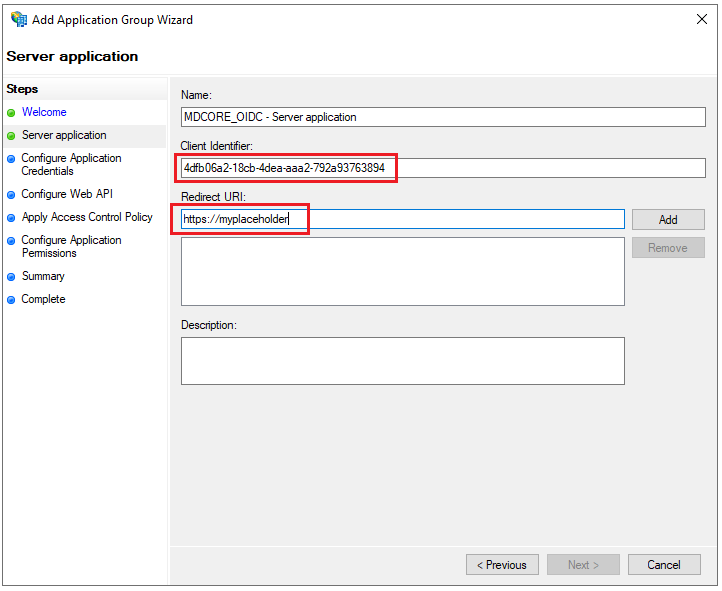Viewport: 722px width, 591px height.
Task: Click the Add button for Redirect URI
Action: click(668, 220)
